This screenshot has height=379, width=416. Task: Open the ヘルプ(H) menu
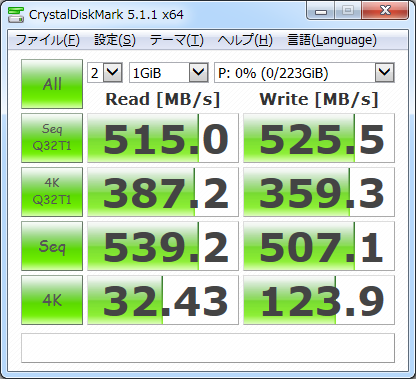[x=245, y=40]
